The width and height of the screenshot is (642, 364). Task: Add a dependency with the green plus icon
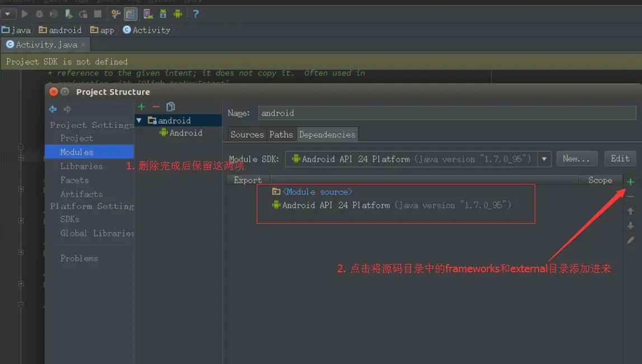coord(631,182)
